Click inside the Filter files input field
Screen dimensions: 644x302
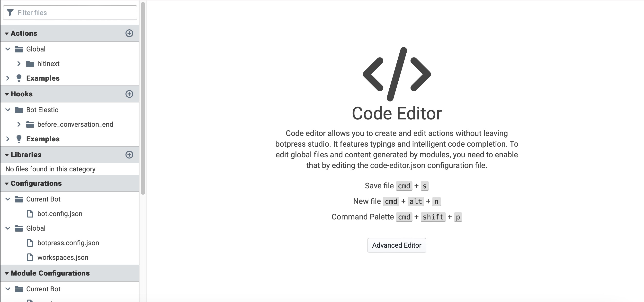coord(70,12)
